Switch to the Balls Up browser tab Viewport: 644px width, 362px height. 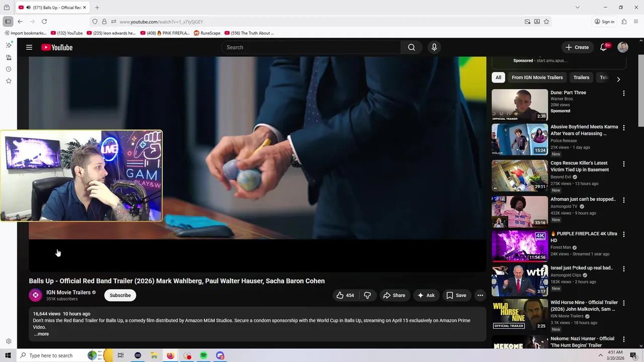[x=53, y=8]
